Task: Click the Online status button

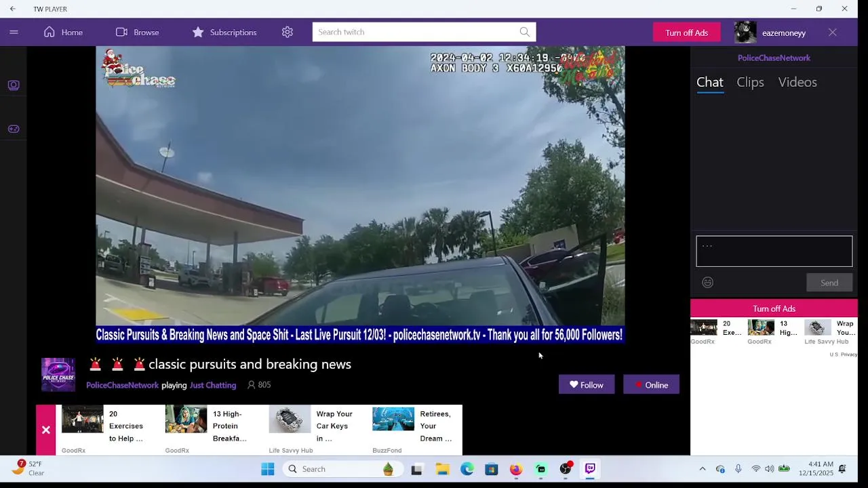Action: tap(651, 384)
